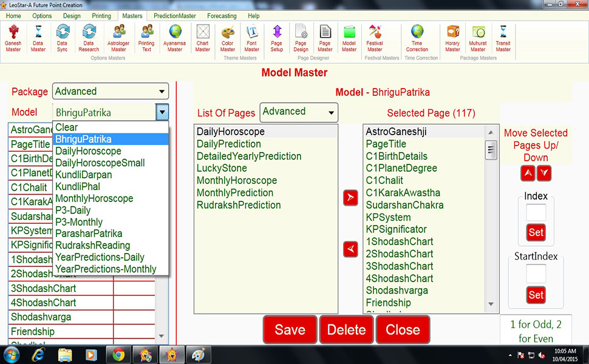The height and width of the screenshot is (364, 589).
Task: Move selected page down
Action: tap(544, 173)
